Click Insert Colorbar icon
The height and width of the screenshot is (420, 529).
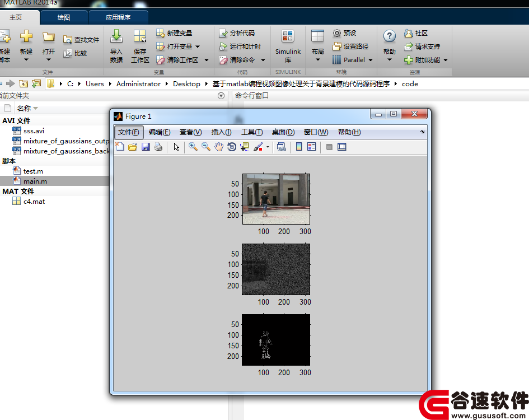pos(299,147)
